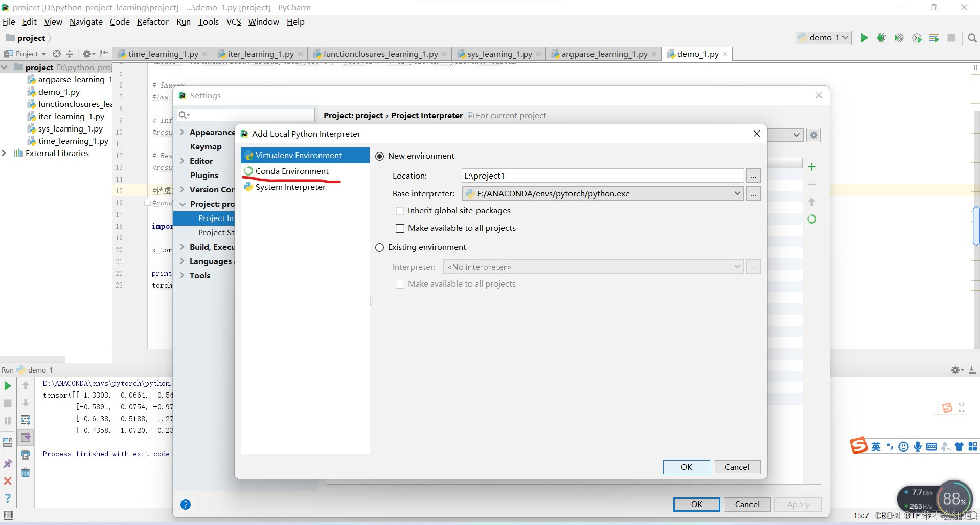Rerun demo_1 in Run panel

coord(8,386)
